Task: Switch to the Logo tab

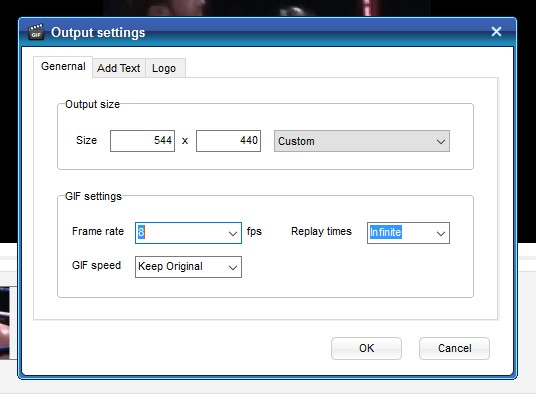Action: click(x=164, y=68)
